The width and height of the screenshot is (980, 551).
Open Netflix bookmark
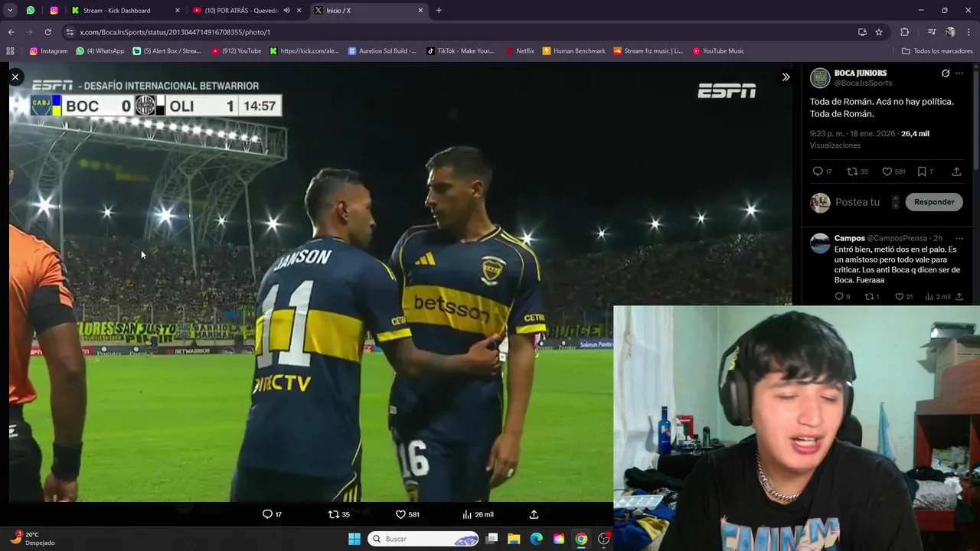point(520,51)
